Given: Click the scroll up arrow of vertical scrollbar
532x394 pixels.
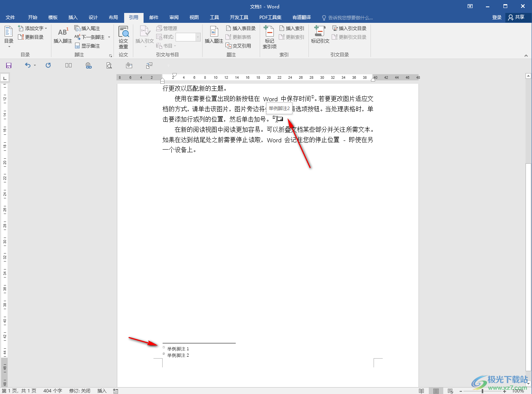Looking at the screenshot, I should coord(528,76).
